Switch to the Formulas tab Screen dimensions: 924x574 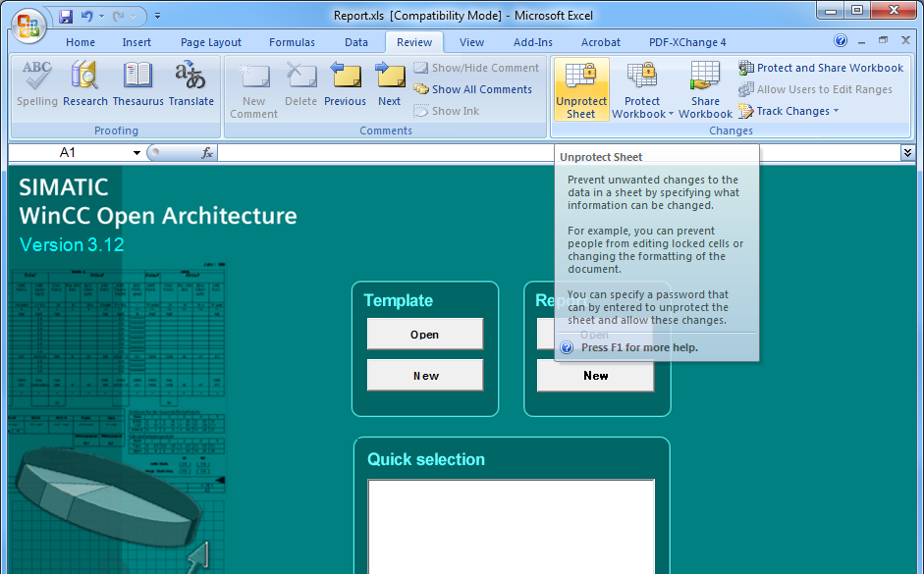click(292, 42)
